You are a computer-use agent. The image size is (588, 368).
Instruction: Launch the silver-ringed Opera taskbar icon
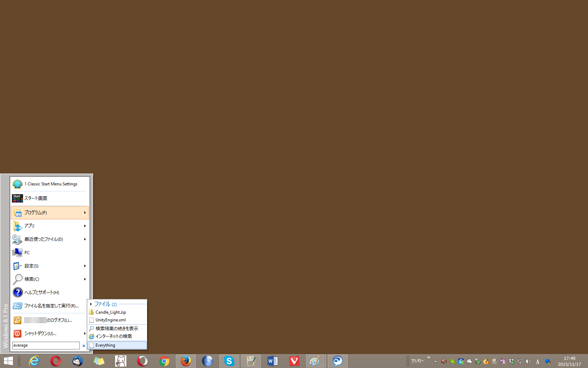142,361
